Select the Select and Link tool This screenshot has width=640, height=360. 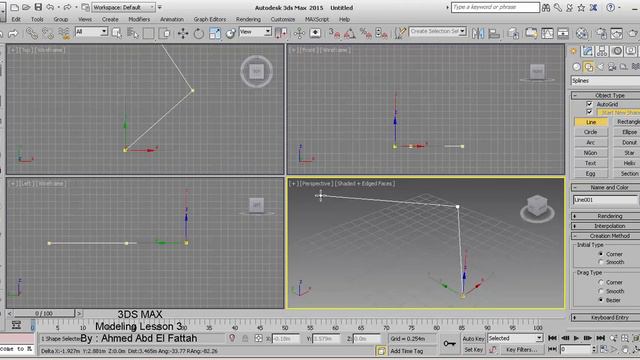[x=32, y=33]
